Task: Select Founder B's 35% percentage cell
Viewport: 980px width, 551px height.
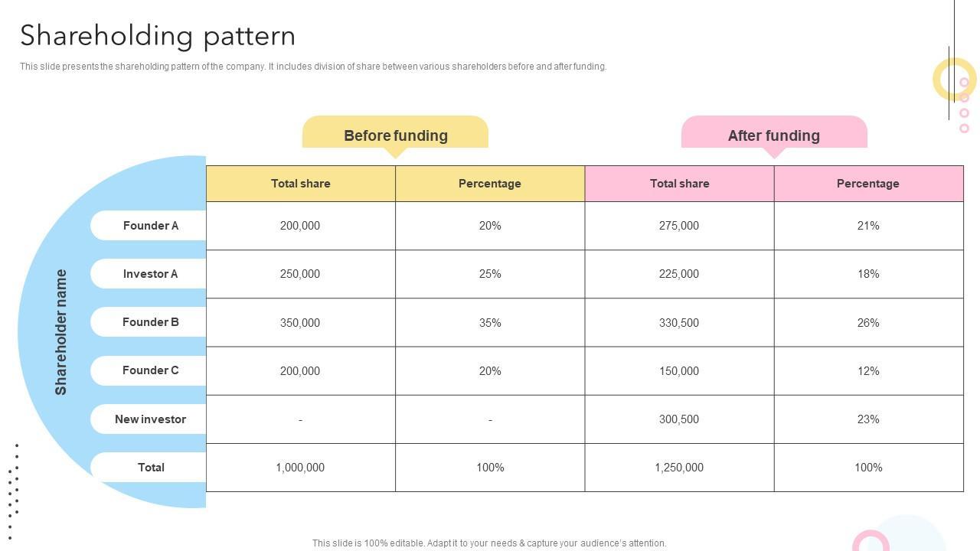Action: [x=490, y=323]
